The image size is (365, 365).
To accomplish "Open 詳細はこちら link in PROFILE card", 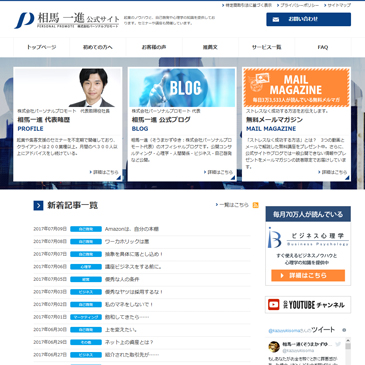I will [104, 172].
